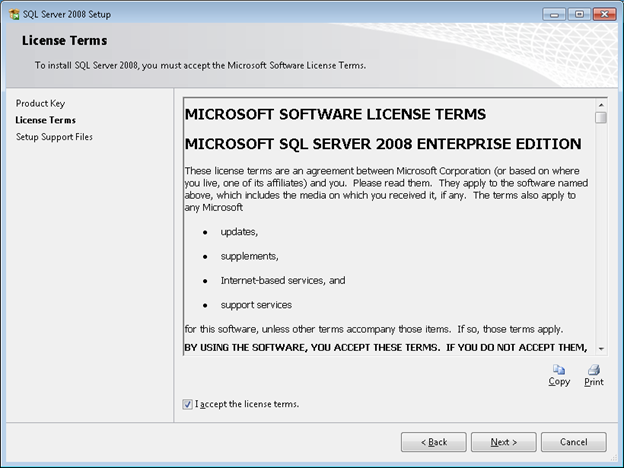This screenshot has width=624, height=468.
Task: Minimize the SQL Server 2008 Setup window
Action: (554, 14)
